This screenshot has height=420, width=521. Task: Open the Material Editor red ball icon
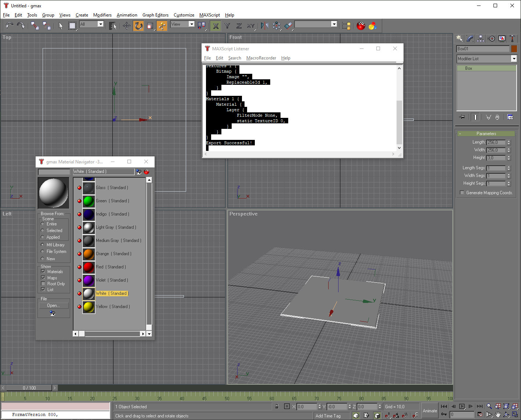pyautogui.click(x=361, y=26)
